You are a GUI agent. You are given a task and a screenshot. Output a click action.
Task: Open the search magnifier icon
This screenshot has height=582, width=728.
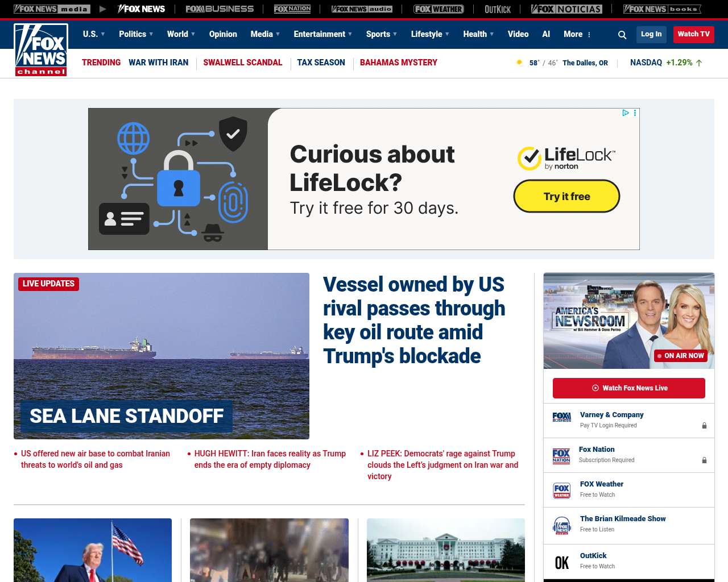click(622, 35)
